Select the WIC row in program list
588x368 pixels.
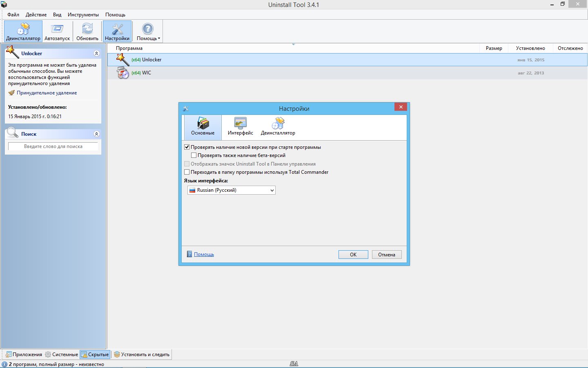point(347,73)
